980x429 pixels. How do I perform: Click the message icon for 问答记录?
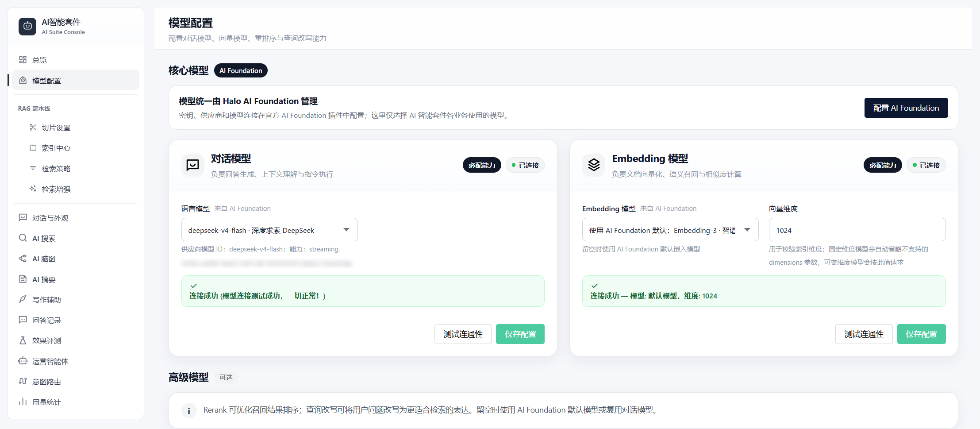click(23, 320)
